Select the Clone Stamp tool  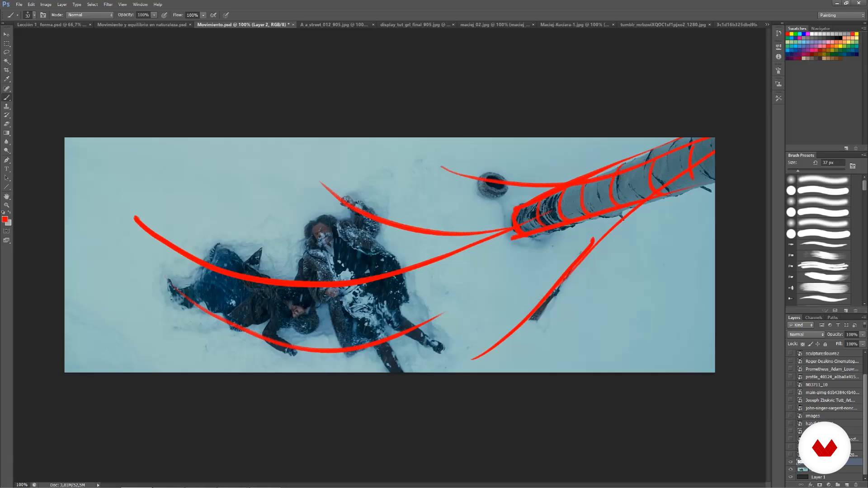[6, 106]
